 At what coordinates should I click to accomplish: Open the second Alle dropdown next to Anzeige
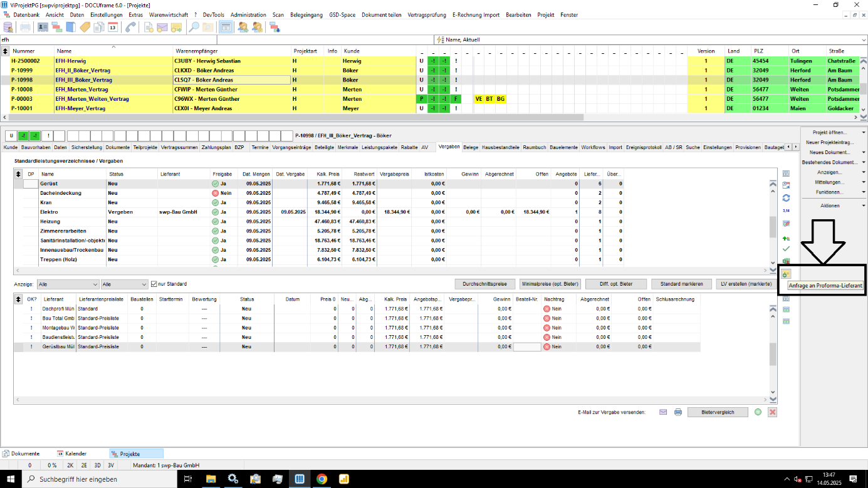(124, 284)
